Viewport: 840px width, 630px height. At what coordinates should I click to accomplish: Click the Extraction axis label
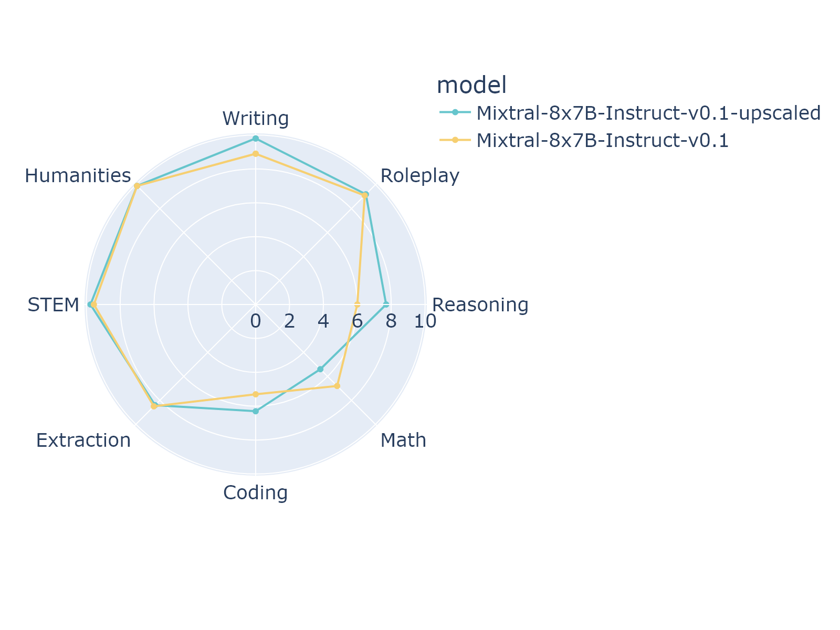[83, 440]
